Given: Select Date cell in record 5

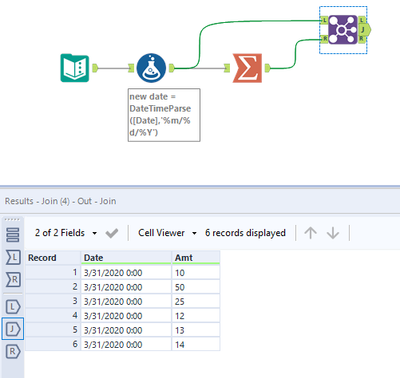Looking at the screenshot, I should (126, 330).
